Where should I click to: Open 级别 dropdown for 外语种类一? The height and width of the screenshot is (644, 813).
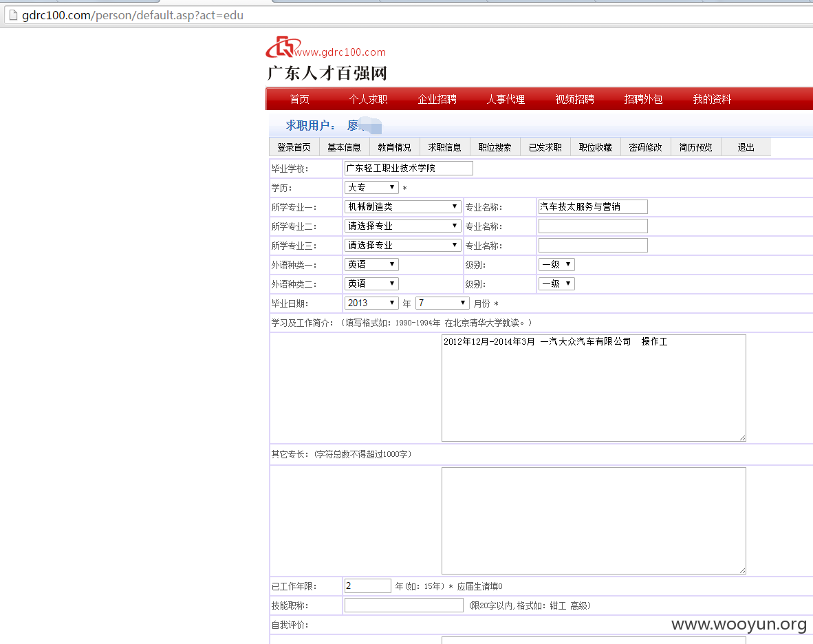556,264
